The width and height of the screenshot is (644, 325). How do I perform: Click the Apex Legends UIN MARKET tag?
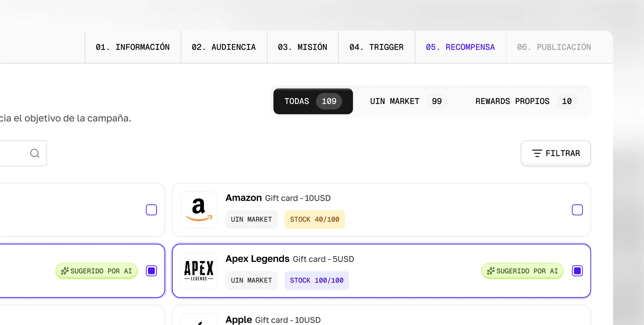click(x=251, y=280)
